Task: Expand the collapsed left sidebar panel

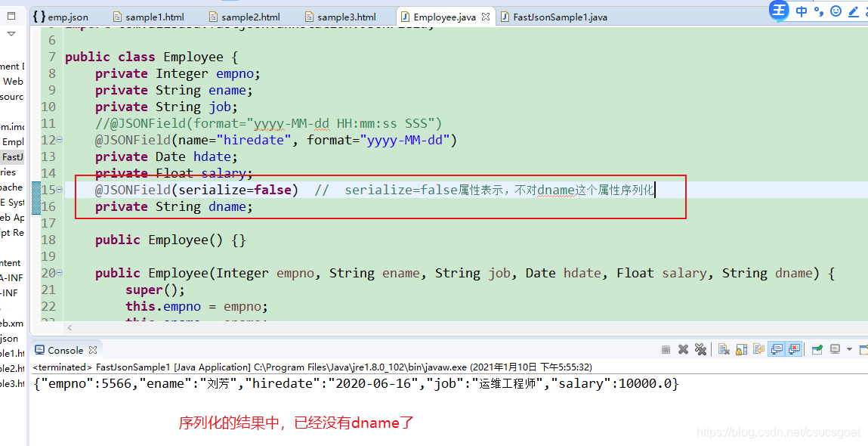Action: [x=11, y=33]
